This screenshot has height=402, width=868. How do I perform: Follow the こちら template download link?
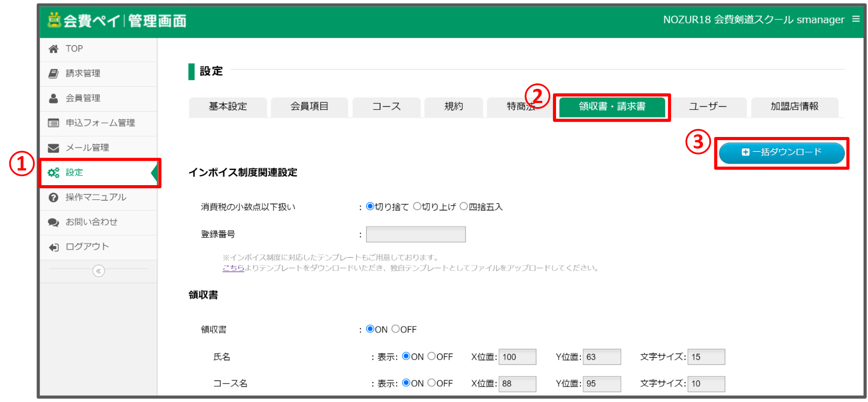[233, 268]
